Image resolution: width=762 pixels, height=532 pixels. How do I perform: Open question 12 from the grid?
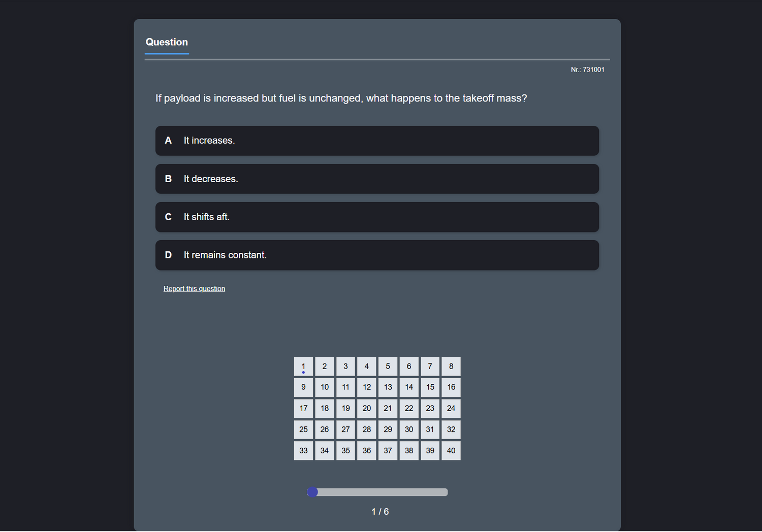(x=367, y=387)
